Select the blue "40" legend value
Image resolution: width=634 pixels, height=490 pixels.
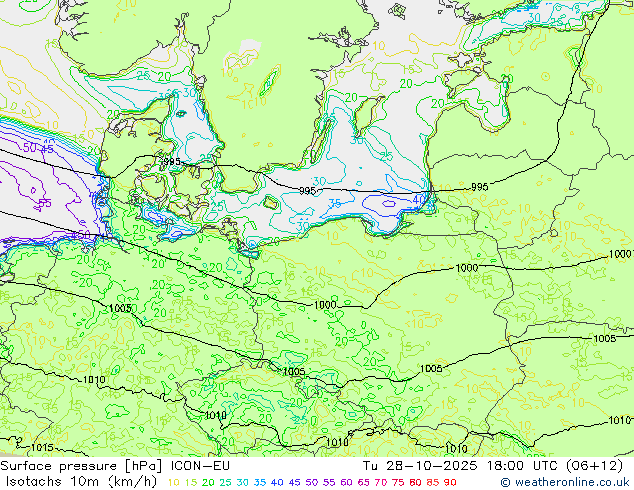point(277,482)
